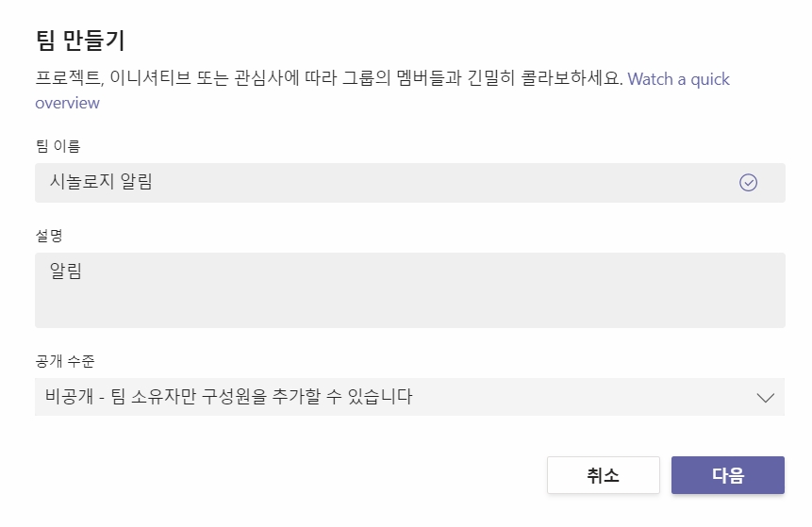Click the 공개 수준 field label

pos(65,361)
